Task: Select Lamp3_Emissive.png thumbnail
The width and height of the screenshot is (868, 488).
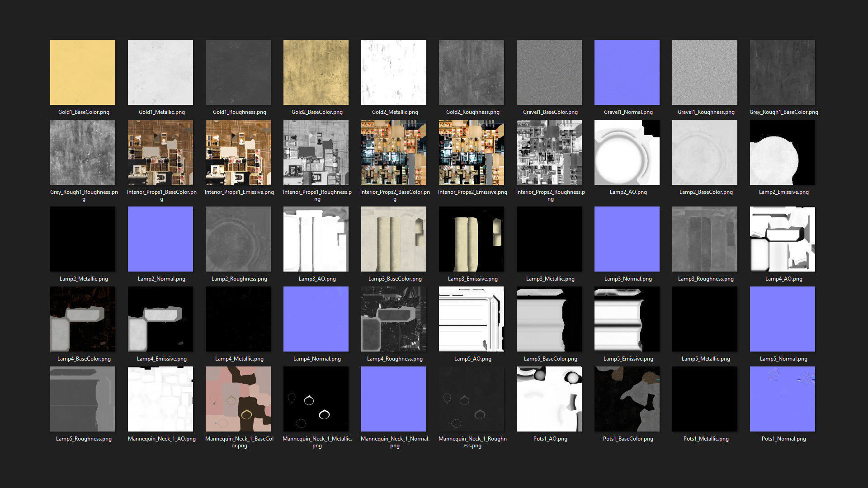Action: (x=472, y=239)
